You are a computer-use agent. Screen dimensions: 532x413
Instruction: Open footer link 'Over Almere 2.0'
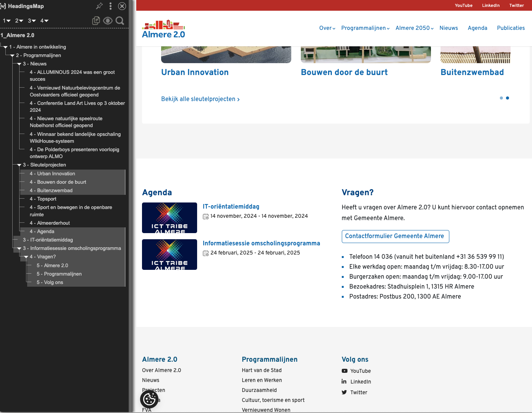pos(162,371)
